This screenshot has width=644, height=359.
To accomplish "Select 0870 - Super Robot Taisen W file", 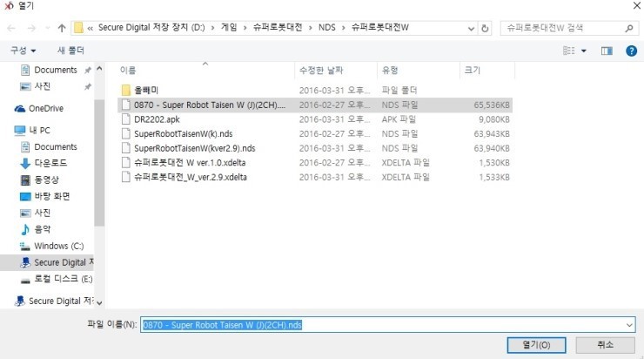I will (315, 105).
